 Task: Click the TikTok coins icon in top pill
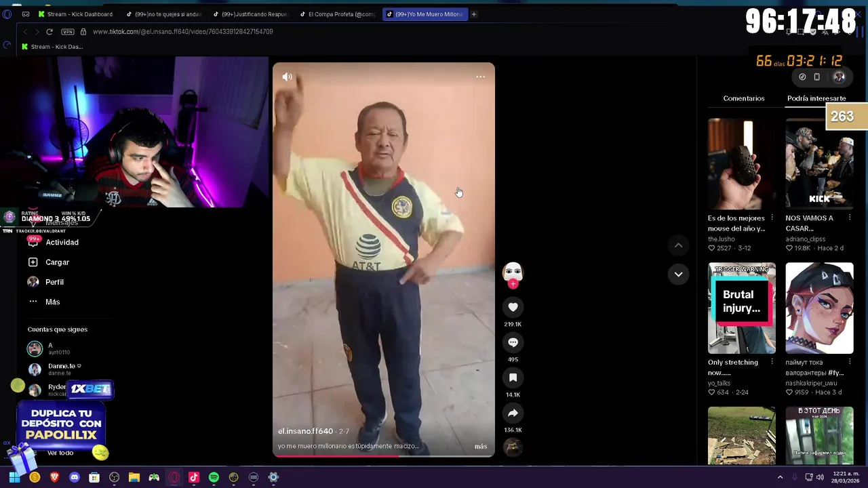pyautogui.click(x=802, y=77)
